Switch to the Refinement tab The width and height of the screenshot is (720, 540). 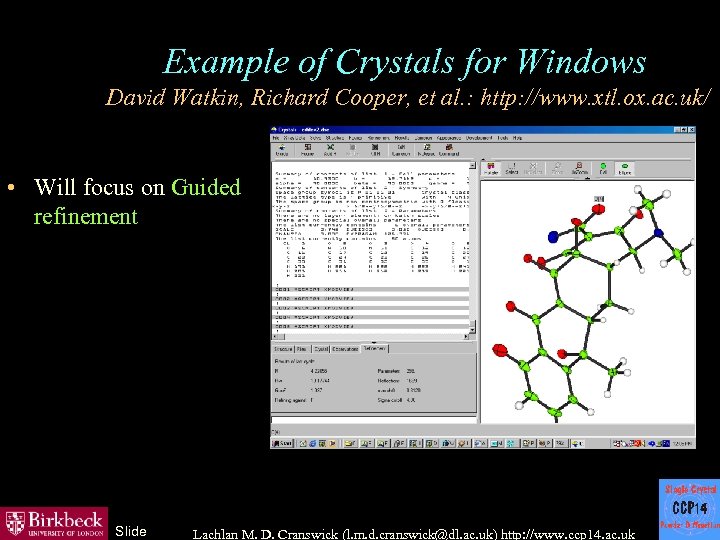click(x=375, y=349)
